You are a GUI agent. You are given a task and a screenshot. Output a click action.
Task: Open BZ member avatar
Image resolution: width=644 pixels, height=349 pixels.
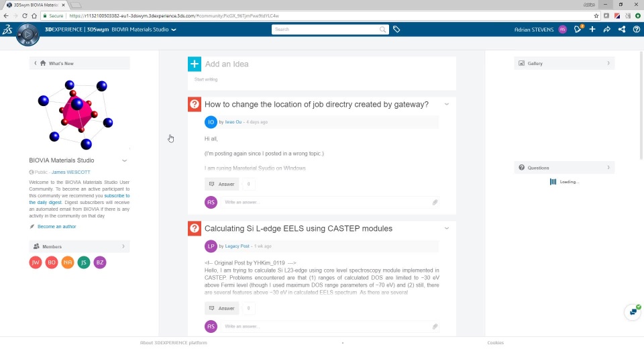pos(100,262)
